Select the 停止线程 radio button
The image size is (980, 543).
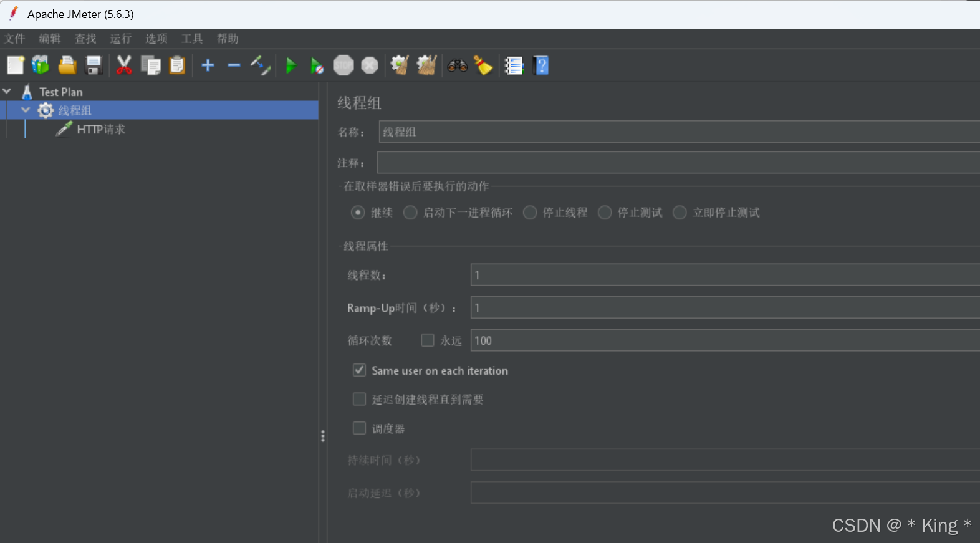tap(530, 213)
